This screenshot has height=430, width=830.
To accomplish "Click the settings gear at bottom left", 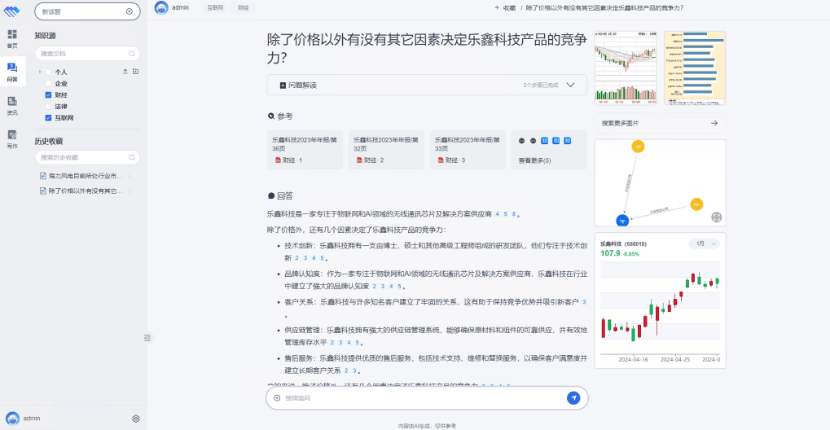I will [x=136, y=418].
